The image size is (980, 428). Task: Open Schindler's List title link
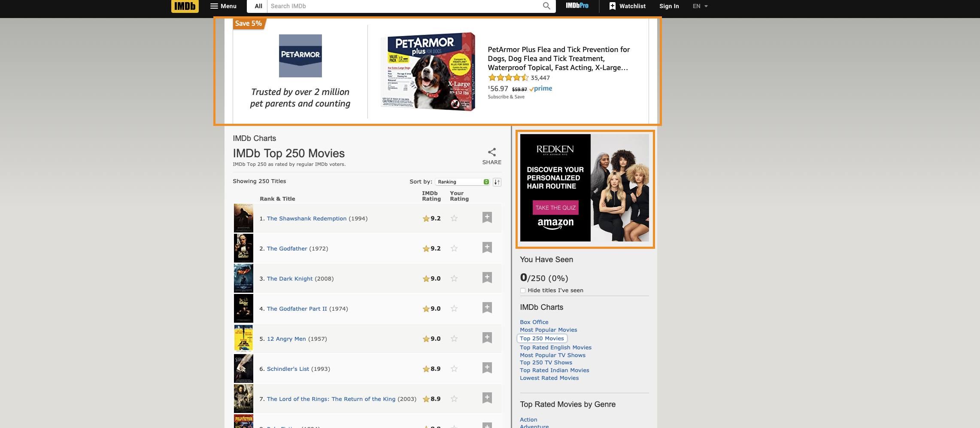point(288,369)
